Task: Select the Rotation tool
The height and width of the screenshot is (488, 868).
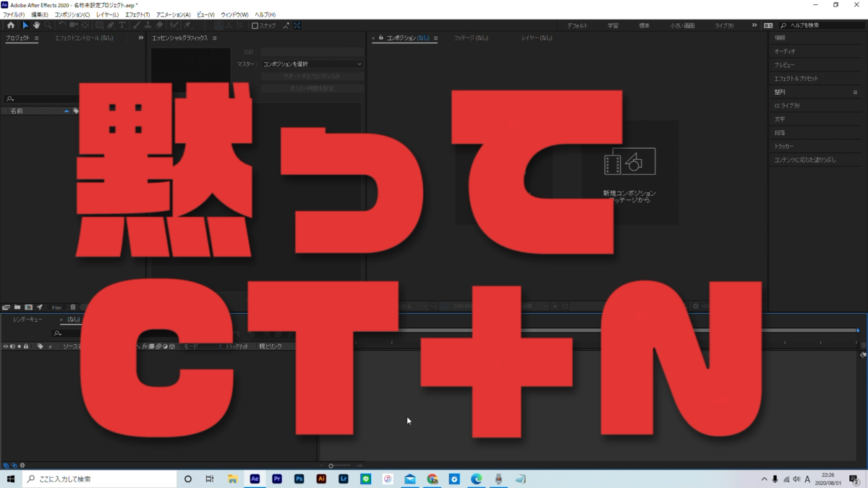Action: click(62, 25)
